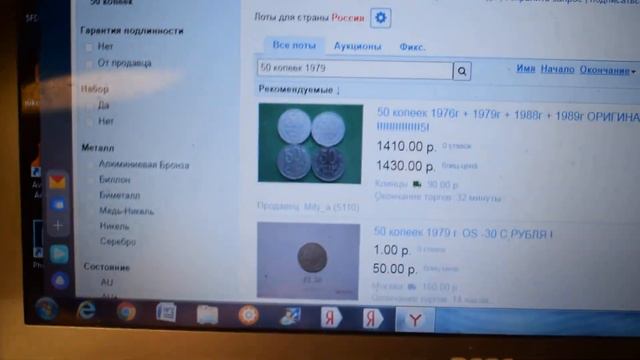Open the round blue cloud sidebar icon
This screenshot has height=360, width=640.
tap(60, 280)
